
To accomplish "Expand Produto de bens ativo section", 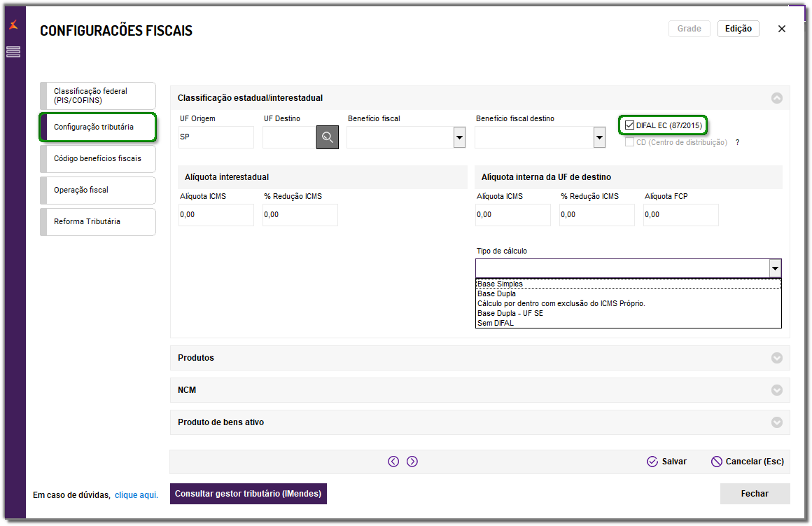I will (776, 422).
